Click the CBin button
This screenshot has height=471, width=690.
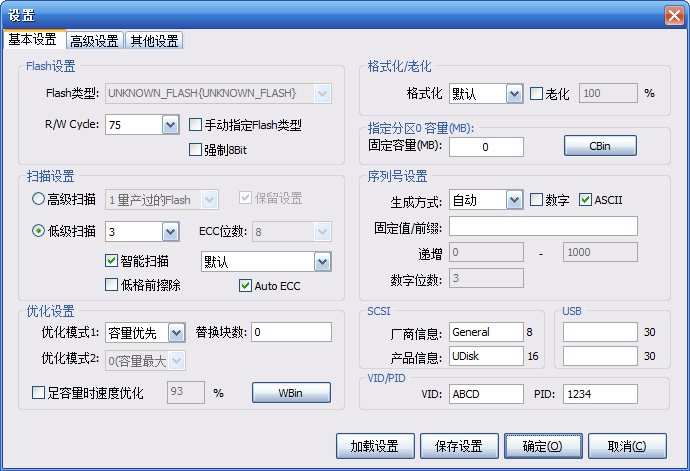point(600,146)
